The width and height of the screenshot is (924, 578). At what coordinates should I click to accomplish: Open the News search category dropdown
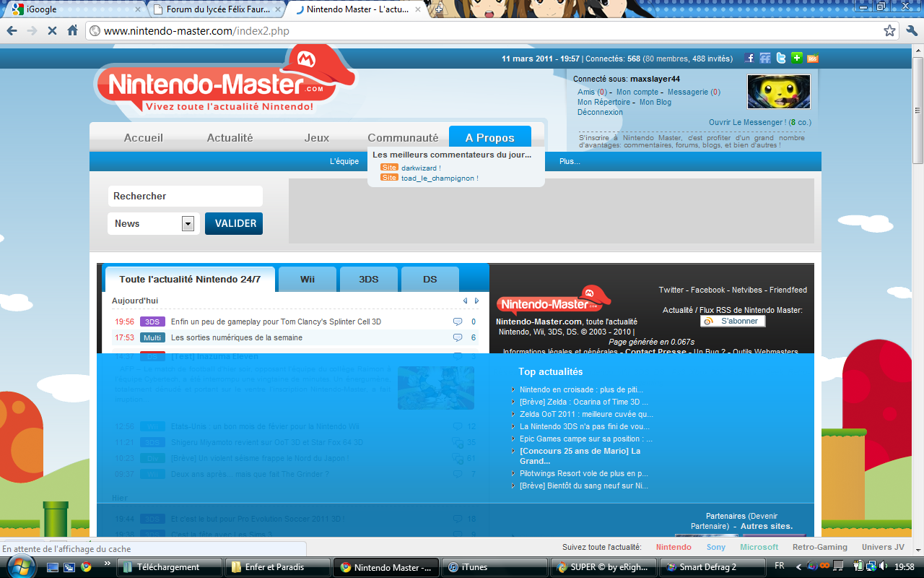(153, 223)
